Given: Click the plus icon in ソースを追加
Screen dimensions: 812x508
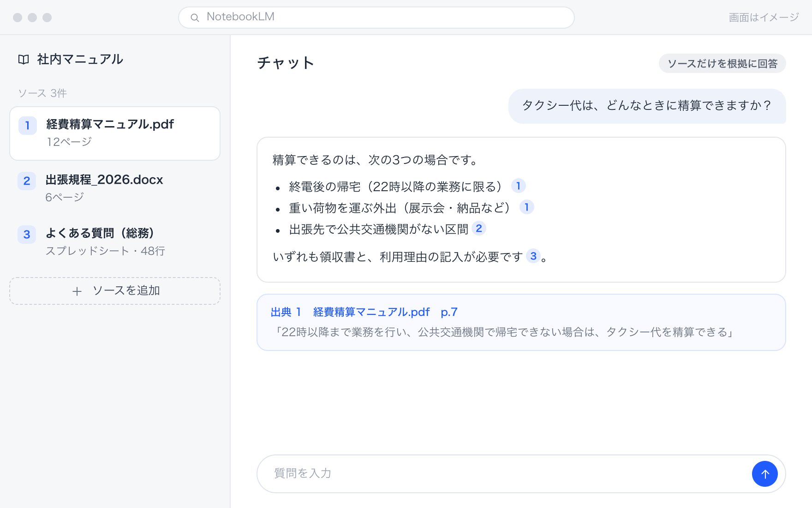Looking at the screenshot, I should (77, 291).
